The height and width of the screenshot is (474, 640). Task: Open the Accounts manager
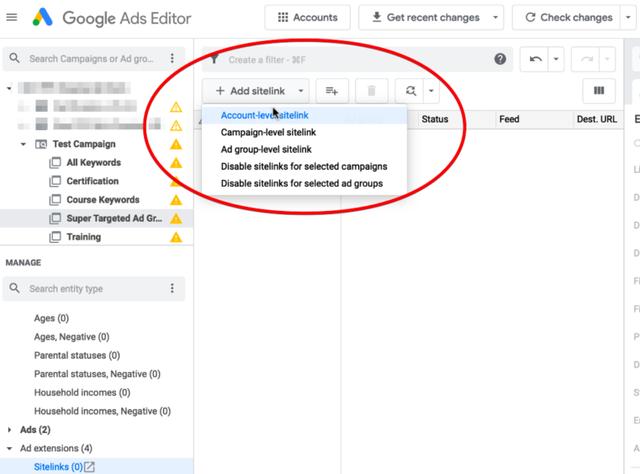pos(307,18)
